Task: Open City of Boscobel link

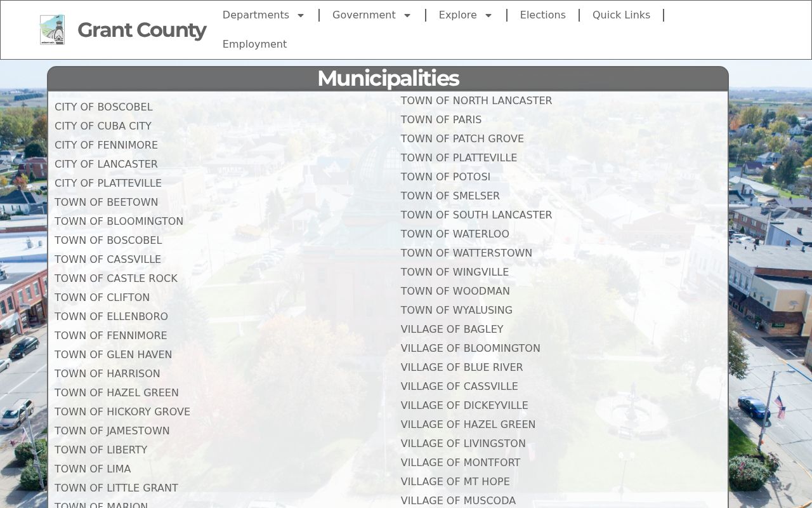Action: point(103,107)
